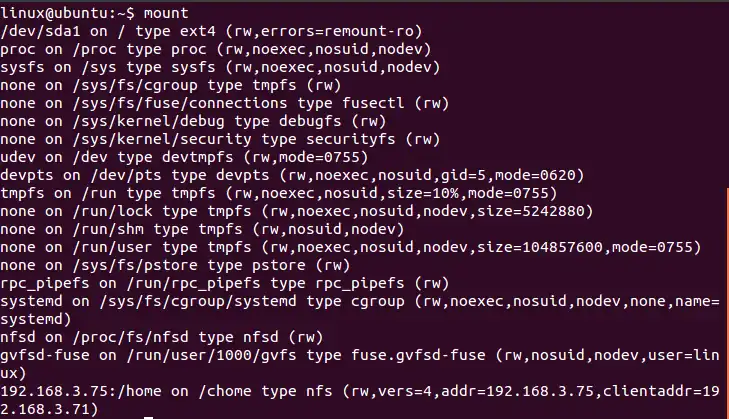Click the pstore mount line
Screen dimensions: 729x419
pos(175,264)
